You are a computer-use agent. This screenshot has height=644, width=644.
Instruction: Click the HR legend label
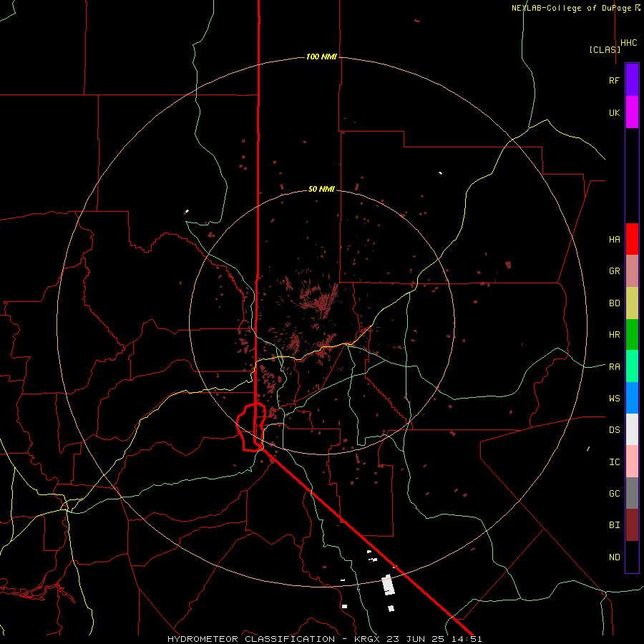(614, 335)
